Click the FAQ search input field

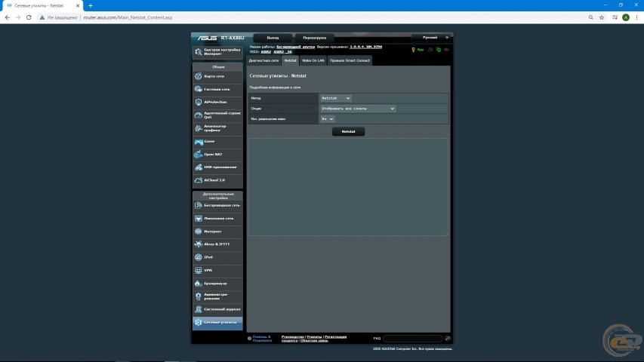(413, 339)
